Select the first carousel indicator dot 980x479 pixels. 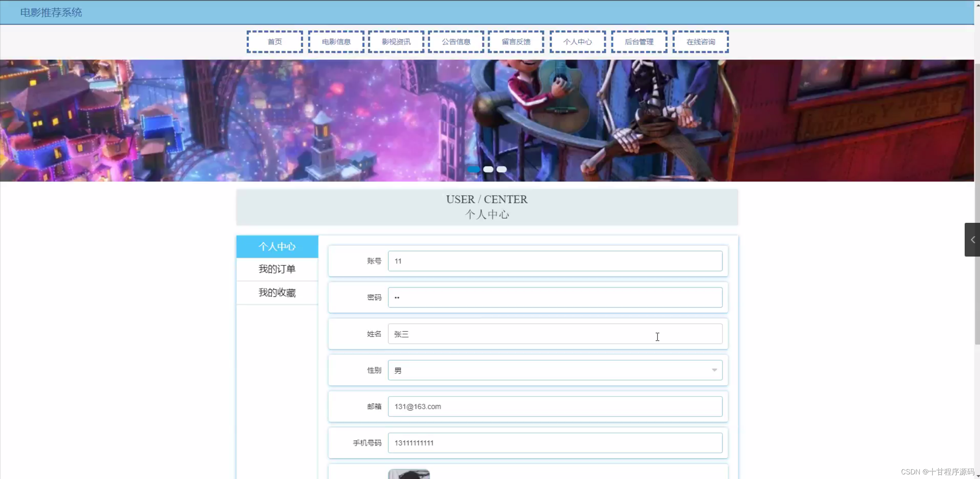click(x=473, y=169)
